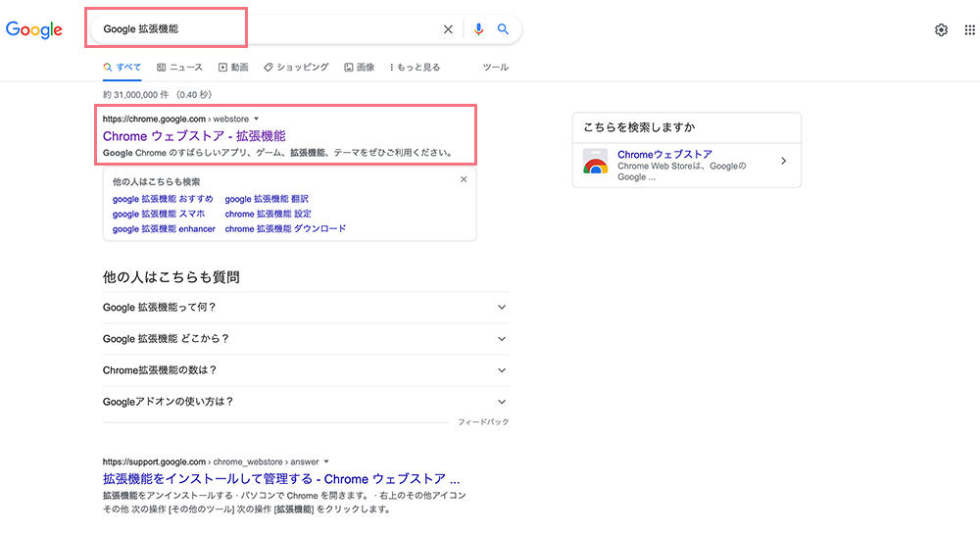980x533 pixels.
Task: Click the https://support.google.com URL text
Action: [155, 461]
